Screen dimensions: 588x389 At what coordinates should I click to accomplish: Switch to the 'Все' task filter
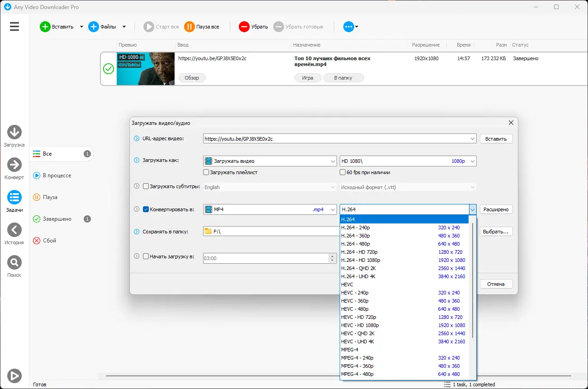coord(62,154)
